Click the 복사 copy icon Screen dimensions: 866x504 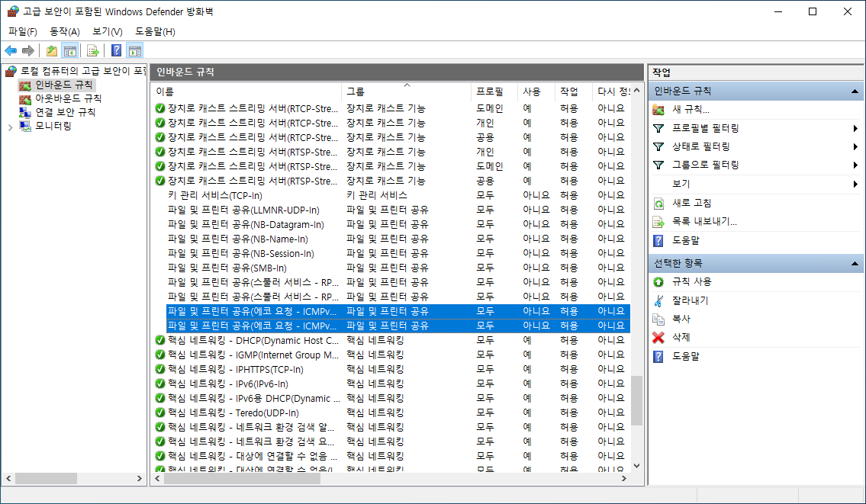(658, 319)
